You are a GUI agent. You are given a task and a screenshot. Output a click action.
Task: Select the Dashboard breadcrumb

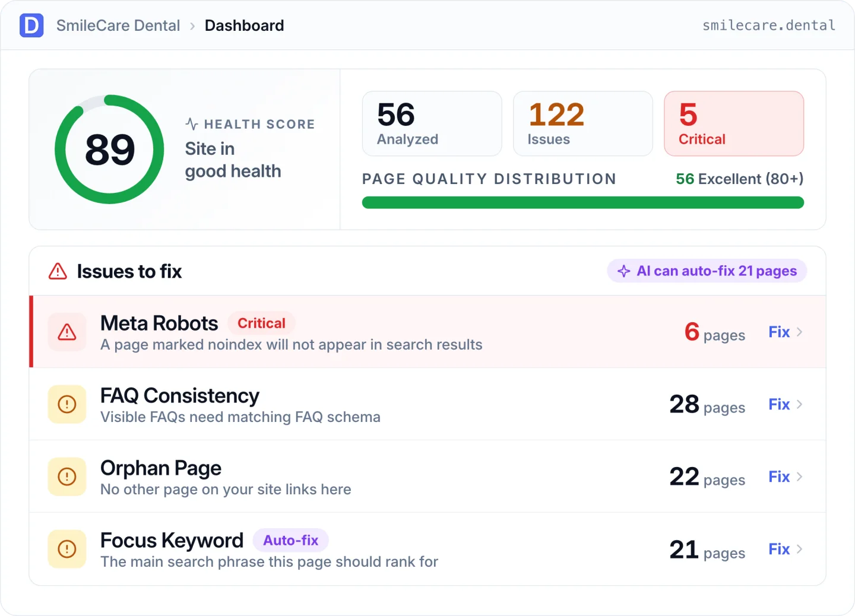[244, 26]
